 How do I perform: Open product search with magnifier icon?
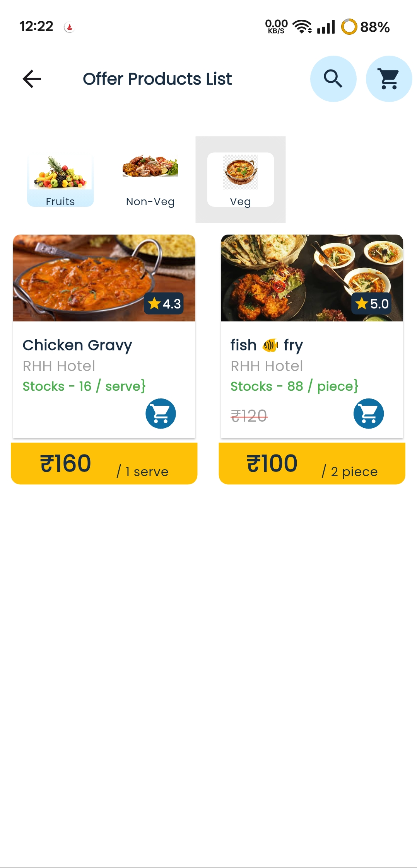click(x=333, y=79)
